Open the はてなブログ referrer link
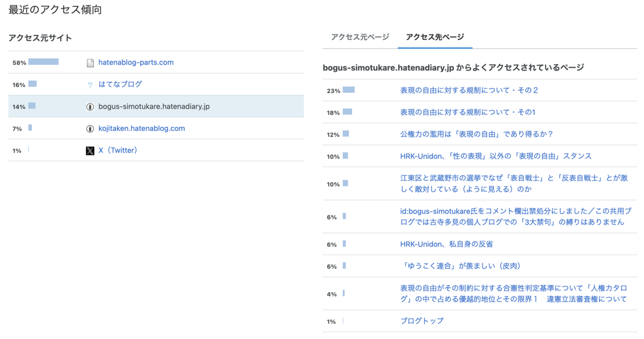644x339 pixels. pyautogui.click(x=120, y=84)
